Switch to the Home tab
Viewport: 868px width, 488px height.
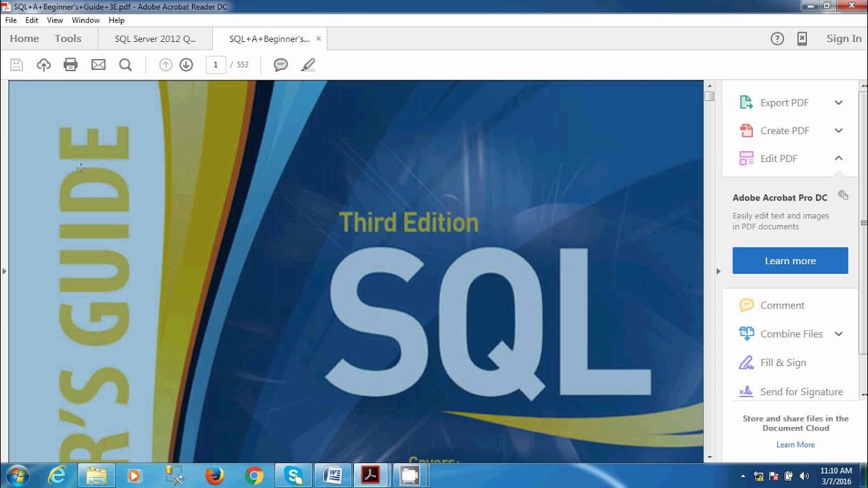point(24,39)
